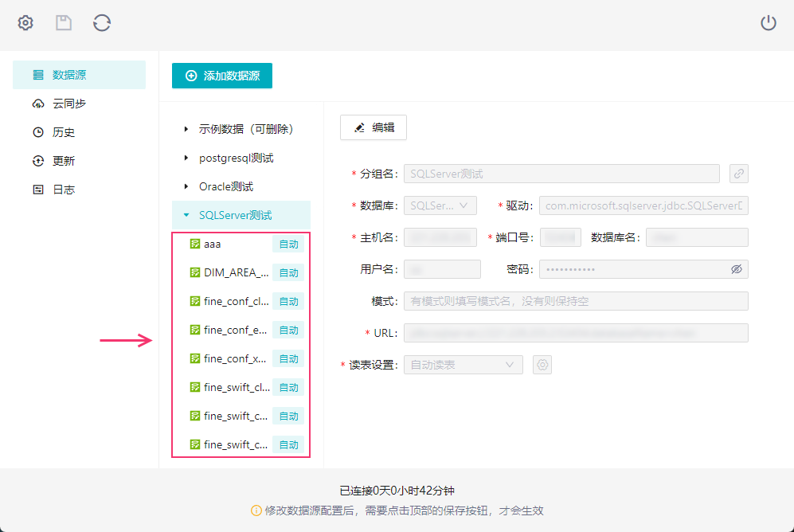
Task: Click the 自动 tag beside fine_swift_cl...
Action: (x=288, y=387)
